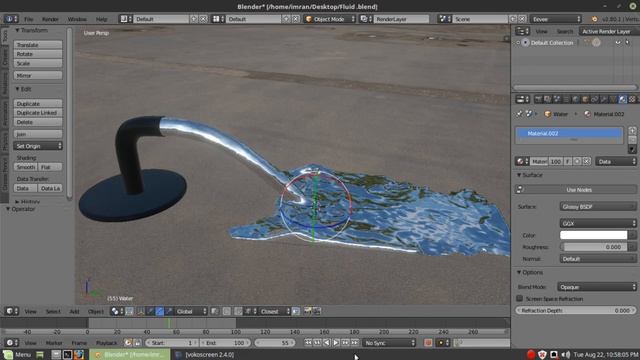Image resolution: width=640 pixels, height=360 pixels.
Task: Open the Window menu
Action: pos(77,19)
